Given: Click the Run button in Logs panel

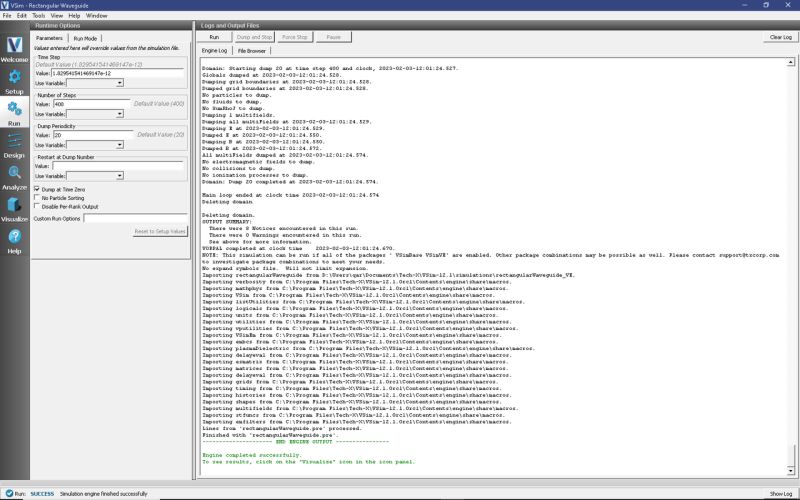Looking at the screenshot, I should coord(214,37).
